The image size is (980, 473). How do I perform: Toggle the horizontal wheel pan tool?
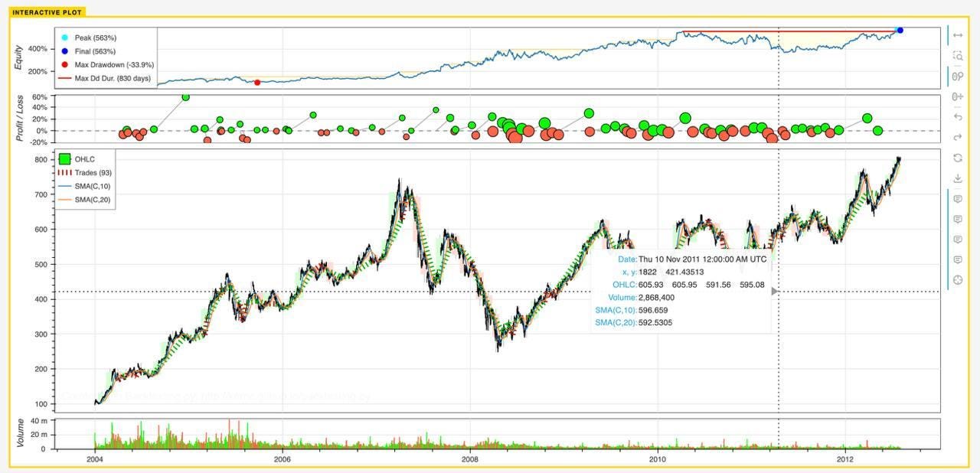pyautogui.click(x=957, y=96)
